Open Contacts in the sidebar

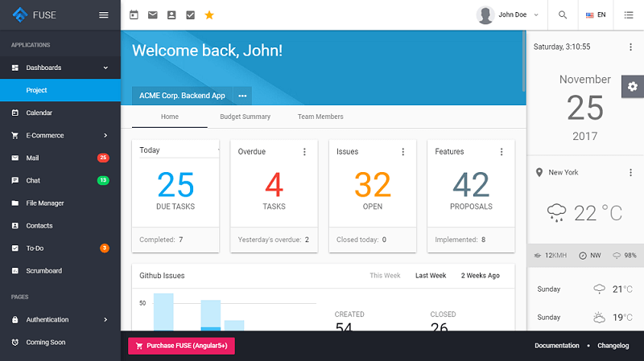(60, 226)
